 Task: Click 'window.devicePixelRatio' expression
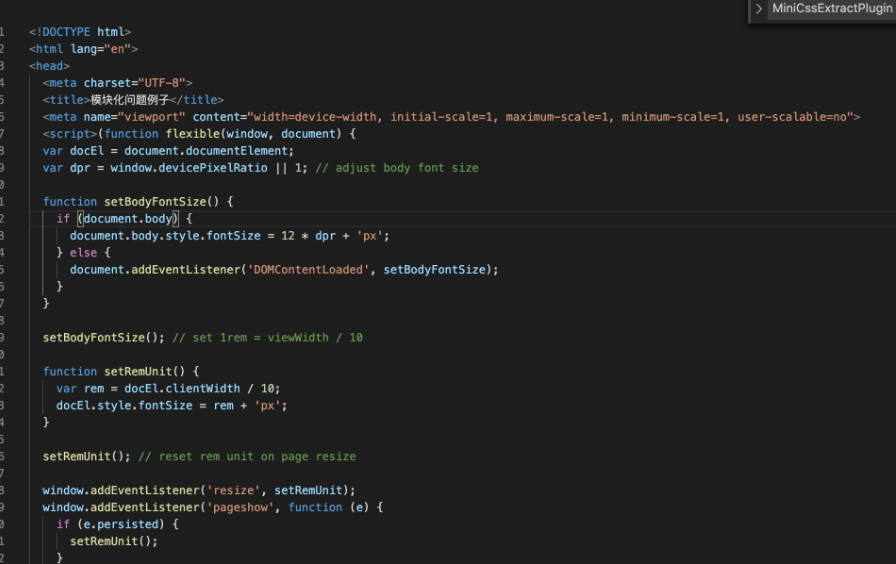tap(189, 168)
